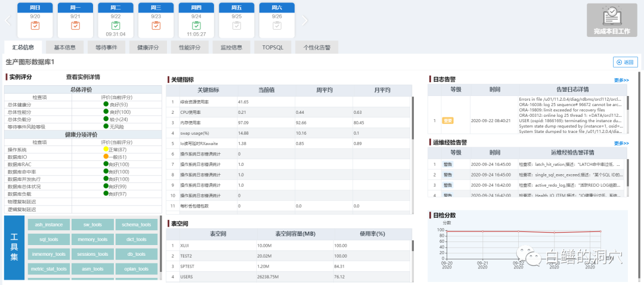Click the green check icon for 9/22
The image size is (644, 285).
(116, 26)
